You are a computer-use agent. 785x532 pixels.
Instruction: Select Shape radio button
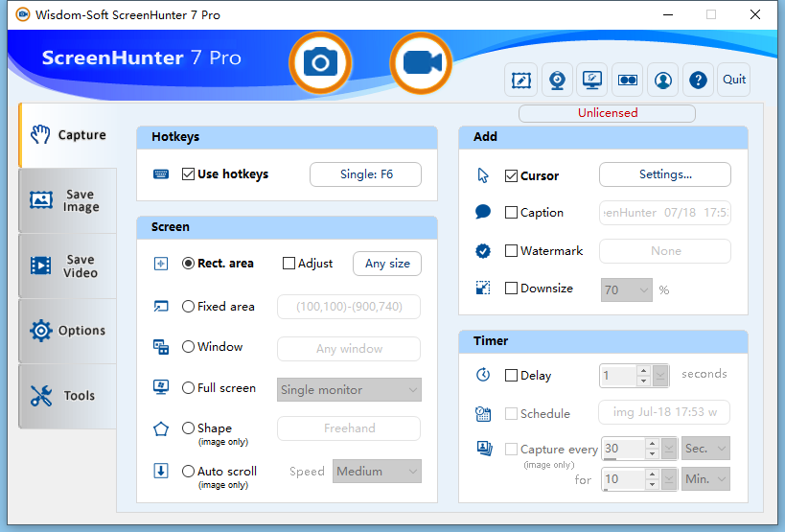[188, 428]
